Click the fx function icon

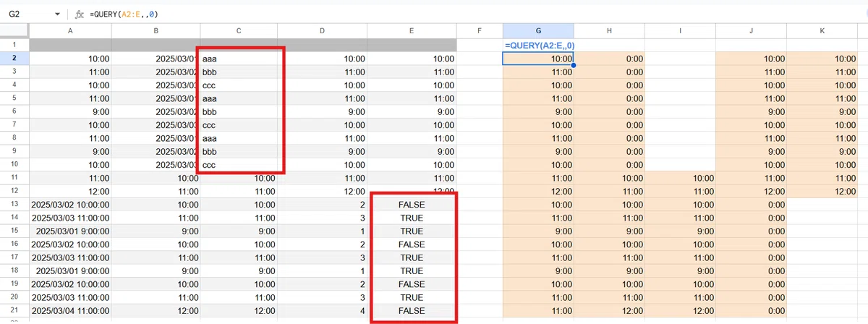tap(80, 14)
